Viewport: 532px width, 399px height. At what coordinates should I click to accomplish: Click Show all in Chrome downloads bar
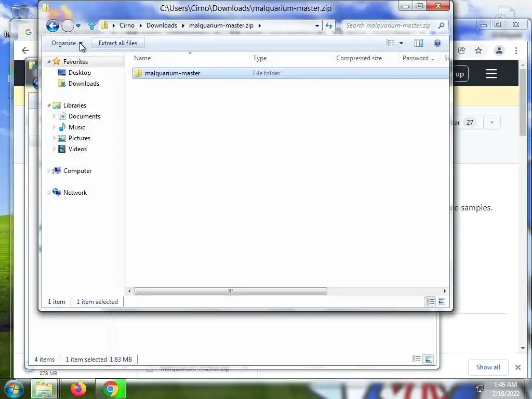[488, 367]
